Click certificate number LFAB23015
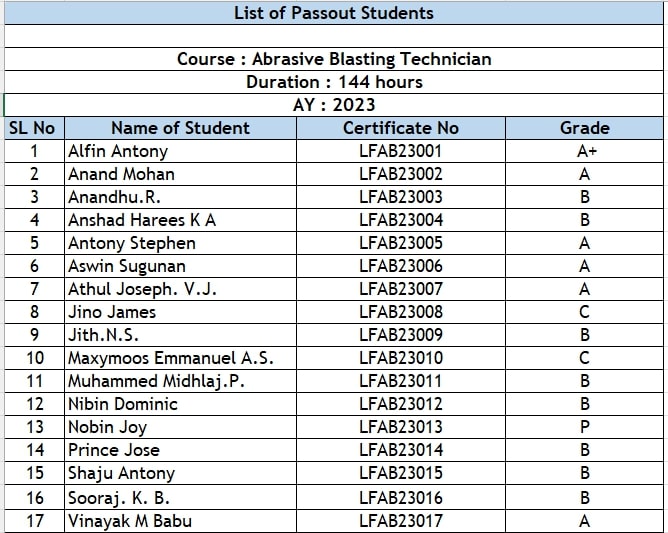The image size is (668, 533). (401, 473)
